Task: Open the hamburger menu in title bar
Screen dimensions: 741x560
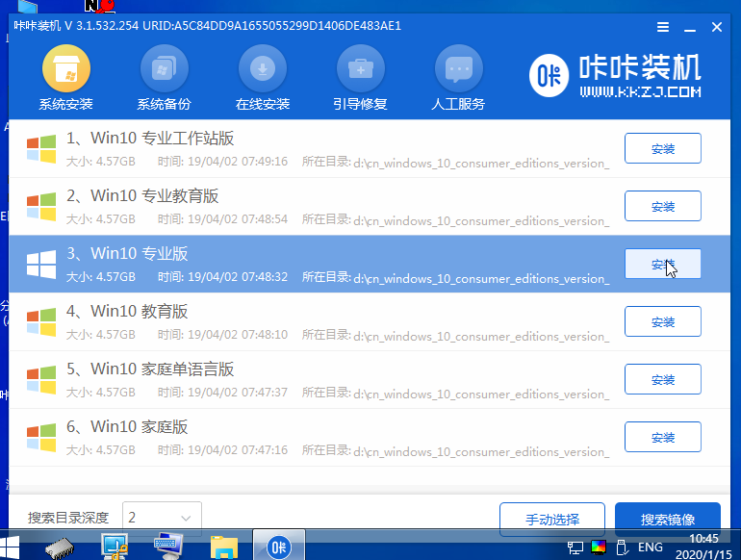Action: [663, 27]
